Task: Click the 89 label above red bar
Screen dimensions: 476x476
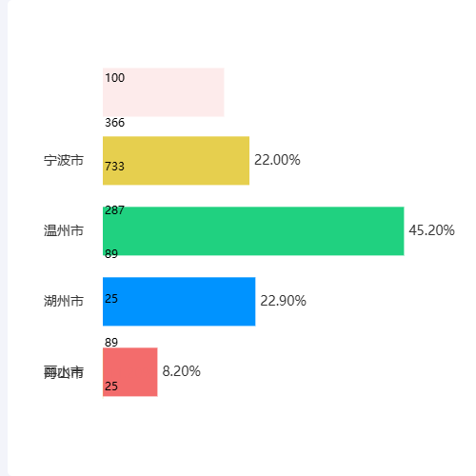Action: [x=111, y=343]
